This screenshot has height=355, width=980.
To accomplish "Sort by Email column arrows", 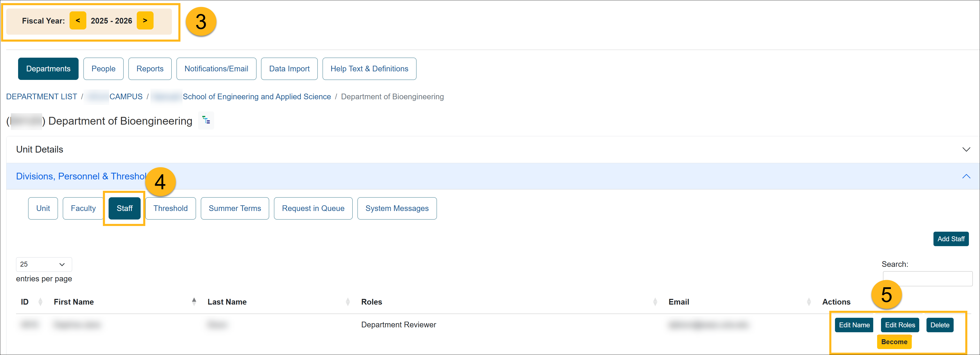I will pyautogui.click(x=808, y=302).
